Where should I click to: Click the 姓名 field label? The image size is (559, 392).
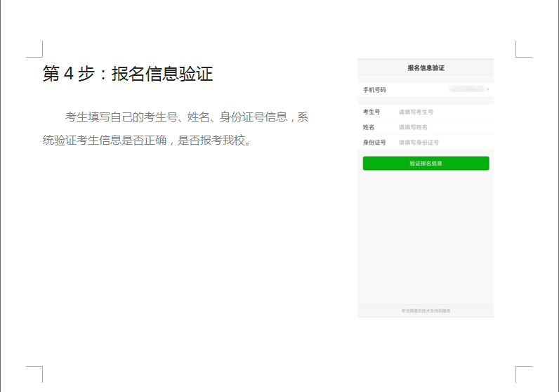click(x=369, y=127)
